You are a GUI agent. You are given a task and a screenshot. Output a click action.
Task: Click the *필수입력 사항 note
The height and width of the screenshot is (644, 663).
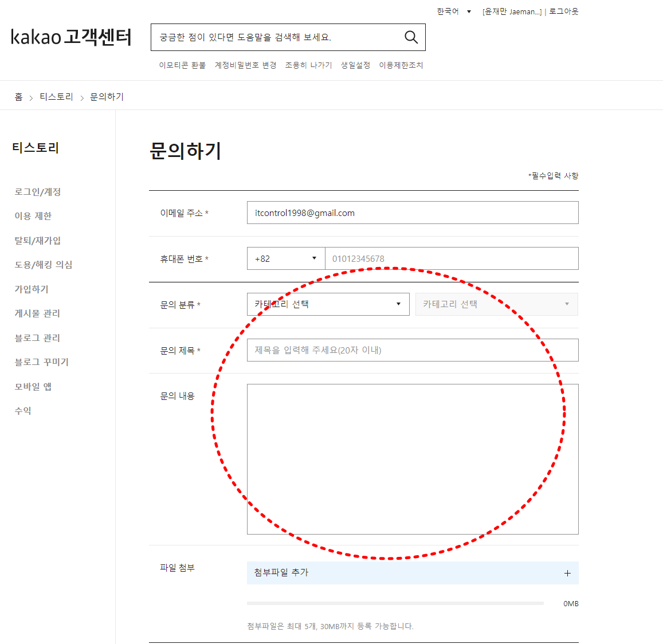tap(553, 175)
